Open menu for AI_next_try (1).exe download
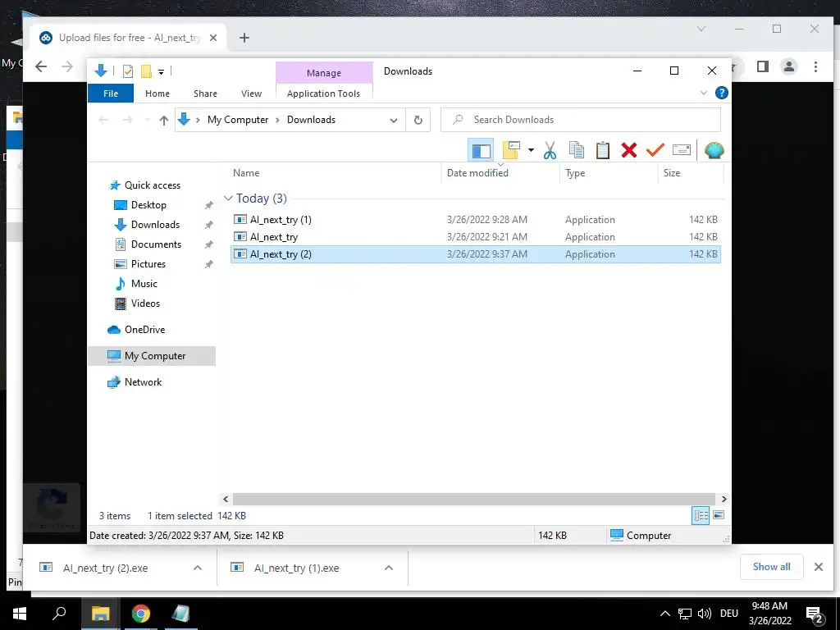 click(389, 568)
